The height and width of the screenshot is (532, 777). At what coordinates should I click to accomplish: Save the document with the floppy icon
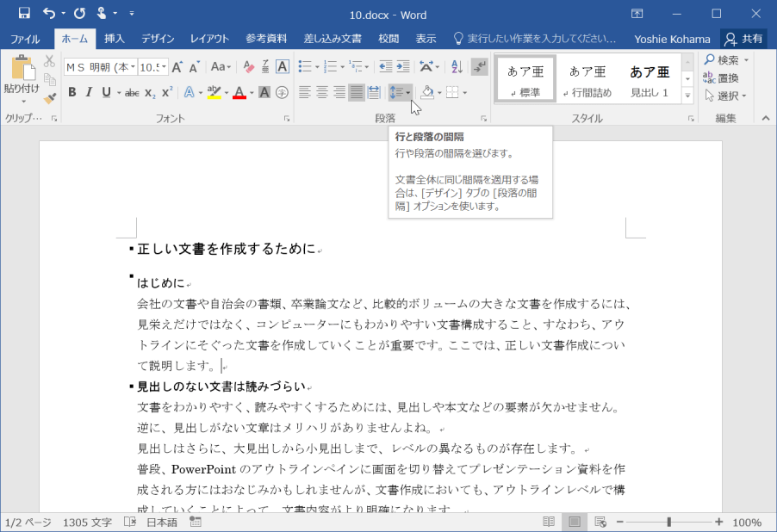(24, 14)
